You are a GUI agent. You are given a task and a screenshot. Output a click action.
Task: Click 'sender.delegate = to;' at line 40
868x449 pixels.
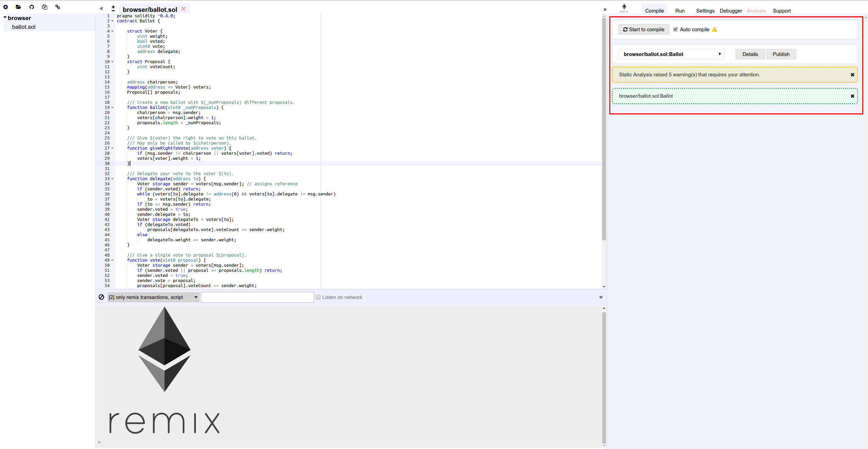tap(164, 214)
